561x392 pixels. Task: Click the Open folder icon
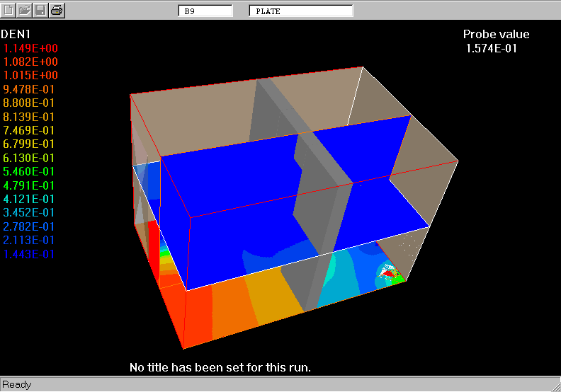25,10
